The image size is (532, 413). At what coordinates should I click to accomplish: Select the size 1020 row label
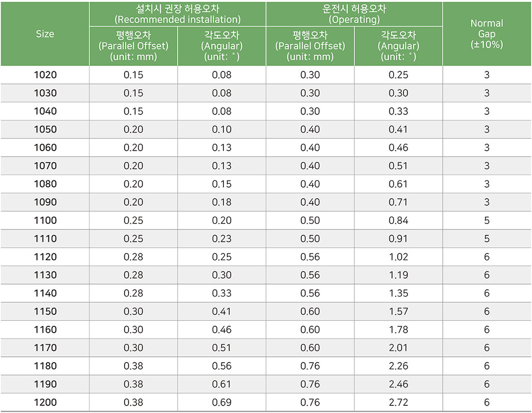click(x=45, y=75)
